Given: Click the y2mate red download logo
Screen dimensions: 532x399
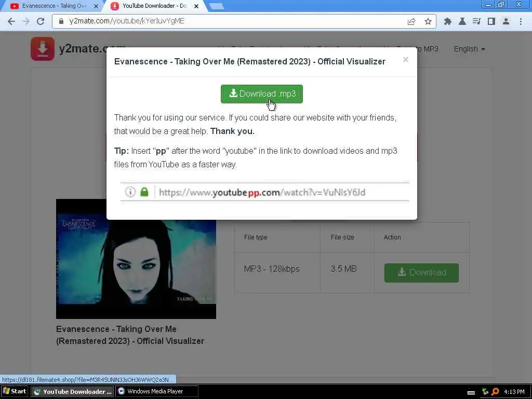Looking at the screenshot, I should tap(43, 49).
